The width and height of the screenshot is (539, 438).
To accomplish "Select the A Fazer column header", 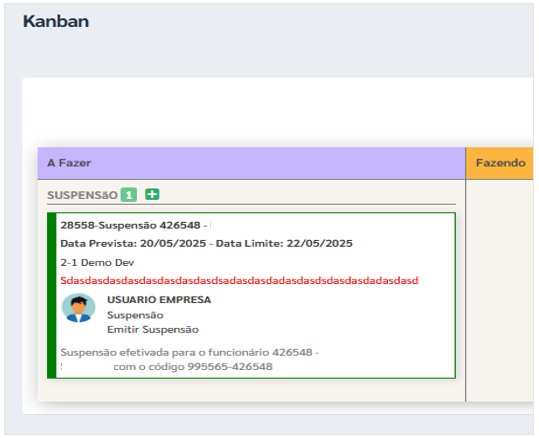I will coord(251,163).
